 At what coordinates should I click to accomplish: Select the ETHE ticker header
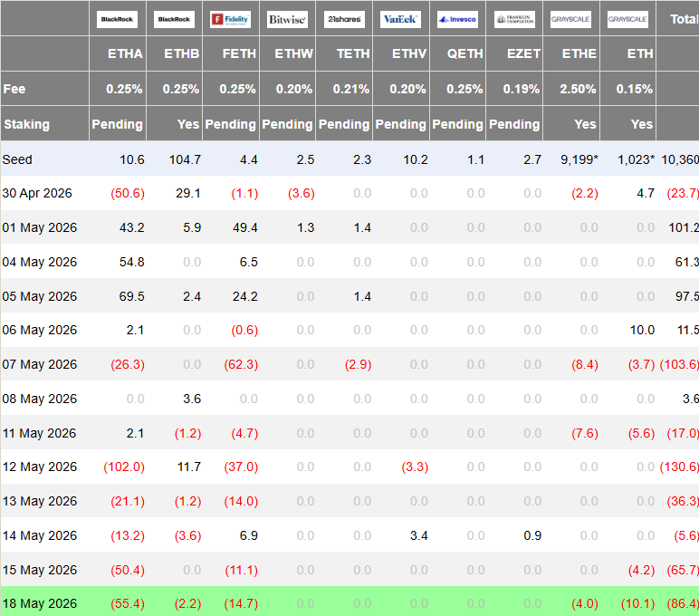pyautogui.click(x=579, y=53)
